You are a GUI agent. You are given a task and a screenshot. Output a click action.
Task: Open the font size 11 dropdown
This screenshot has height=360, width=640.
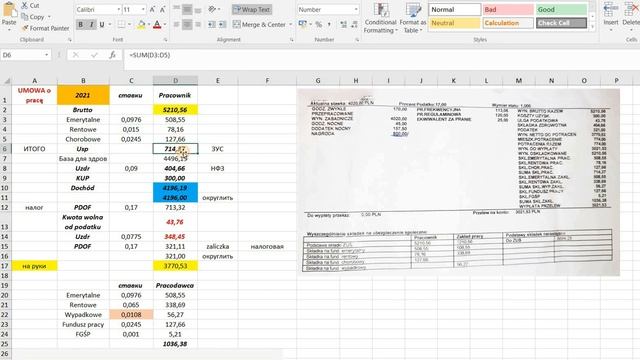tap(143, 9)
